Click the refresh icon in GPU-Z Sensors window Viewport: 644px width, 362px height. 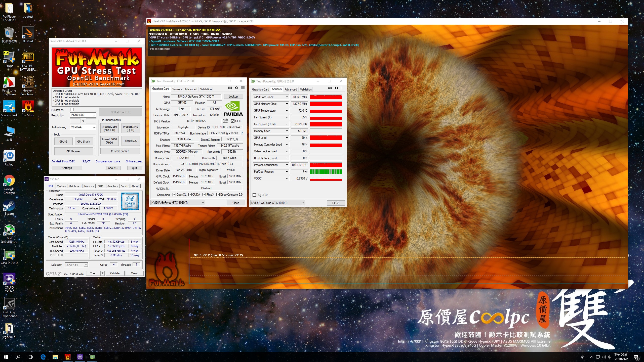click(x=336, y=88)
